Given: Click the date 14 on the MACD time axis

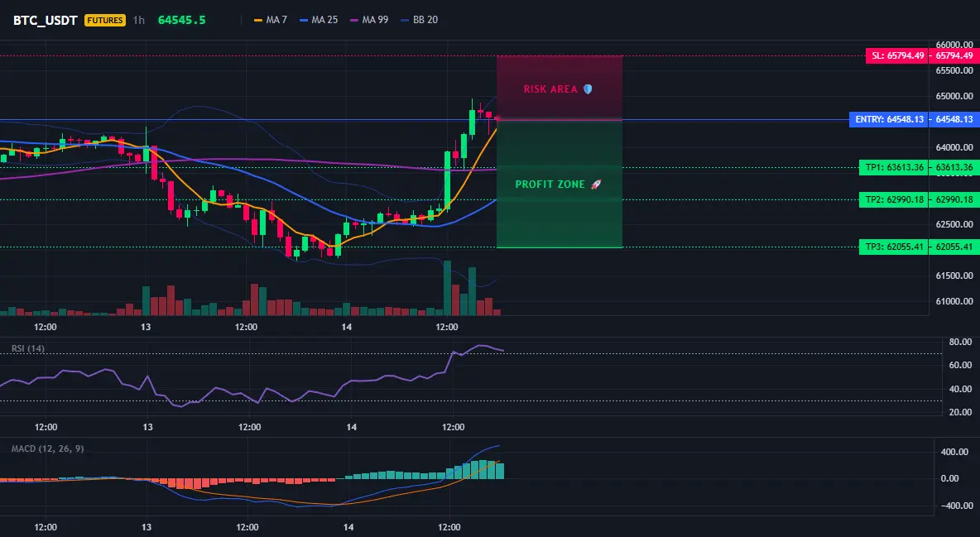Looking at the screenshot, I should tap(348, 527).
